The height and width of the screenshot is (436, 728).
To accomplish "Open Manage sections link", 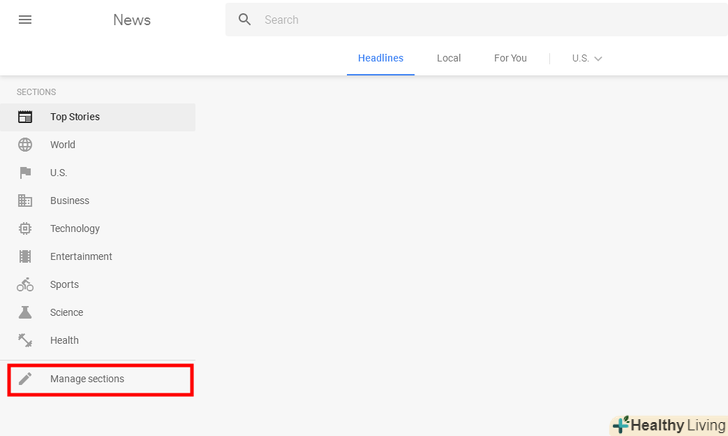I will click(x=87, y=379).
